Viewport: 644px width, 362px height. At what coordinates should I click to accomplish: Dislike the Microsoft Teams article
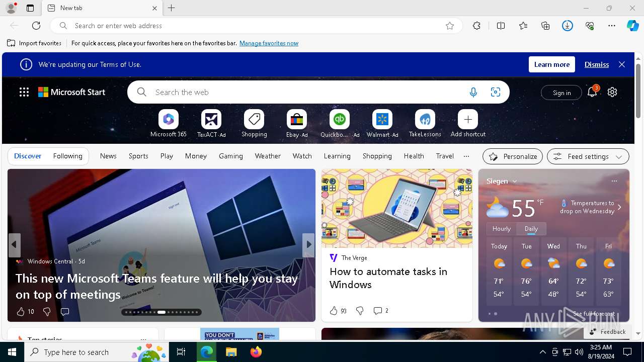click(x=47, y=312)
